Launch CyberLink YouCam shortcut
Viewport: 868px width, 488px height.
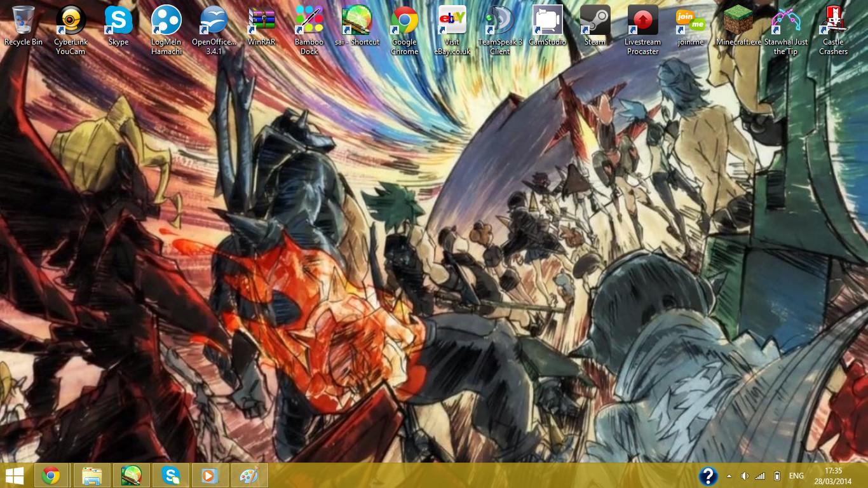tap(71, 30)
